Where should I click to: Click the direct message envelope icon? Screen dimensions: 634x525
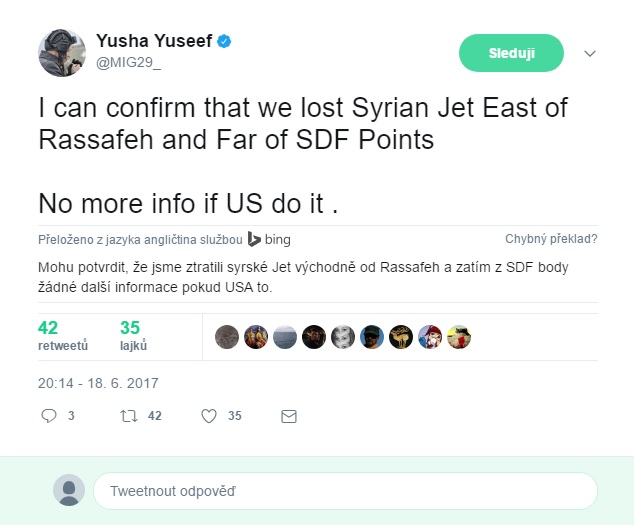[x=289, y=415]
